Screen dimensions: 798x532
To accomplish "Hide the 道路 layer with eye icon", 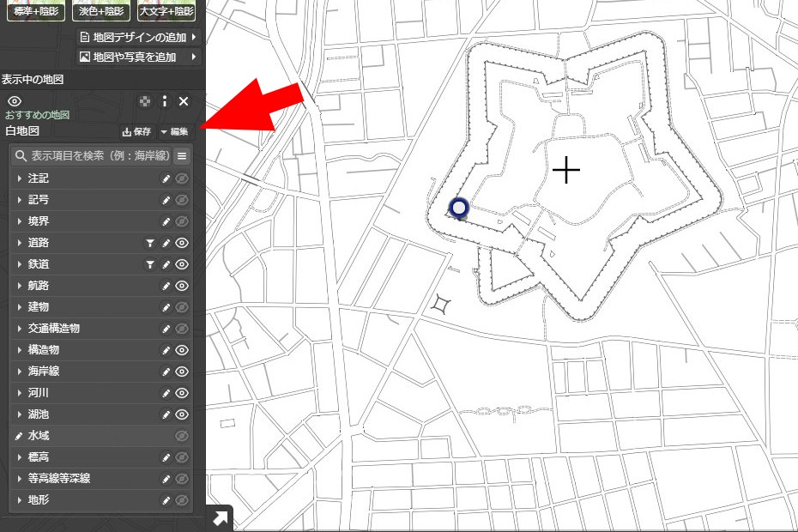I will pos(182,243).
